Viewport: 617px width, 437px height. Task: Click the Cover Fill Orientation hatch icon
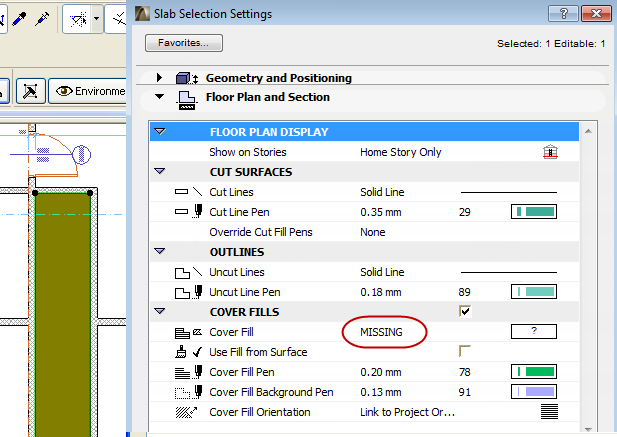point(548,412)
